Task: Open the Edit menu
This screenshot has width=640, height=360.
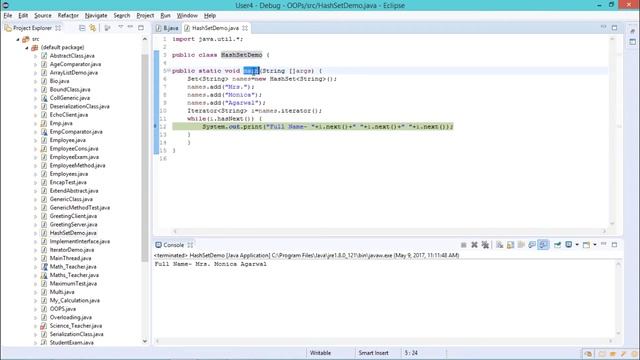Action: click(x=23, y=16)
